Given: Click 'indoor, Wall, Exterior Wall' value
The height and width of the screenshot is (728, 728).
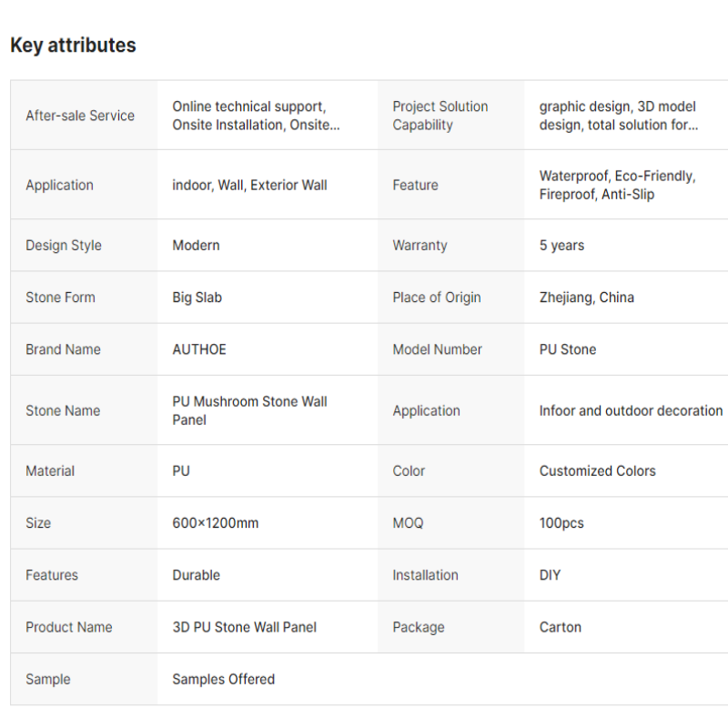Looking at the screenshot, I should tap(249, 186).
